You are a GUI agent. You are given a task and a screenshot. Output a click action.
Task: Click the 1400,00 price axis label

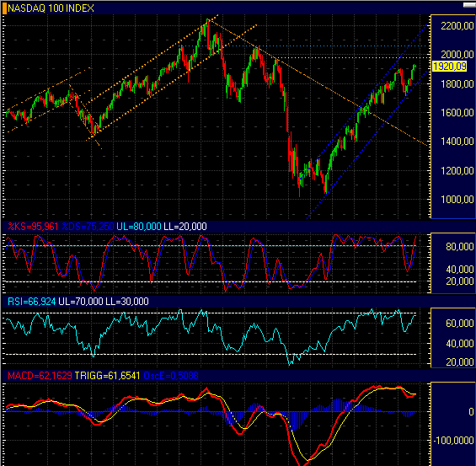coord(457,142)
